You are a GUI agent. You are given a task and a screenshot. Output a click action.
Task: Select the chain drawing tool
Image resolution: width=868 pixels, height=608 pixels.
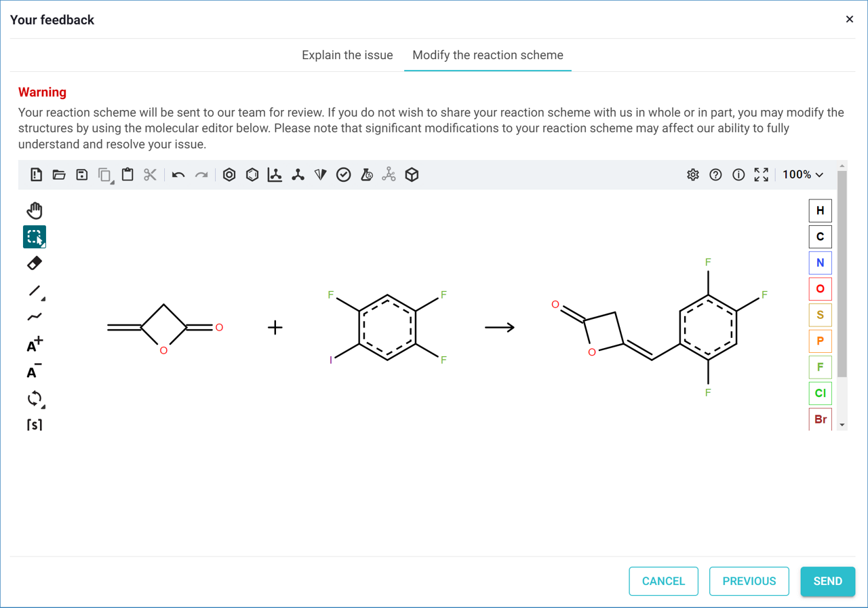click(35, 317)
